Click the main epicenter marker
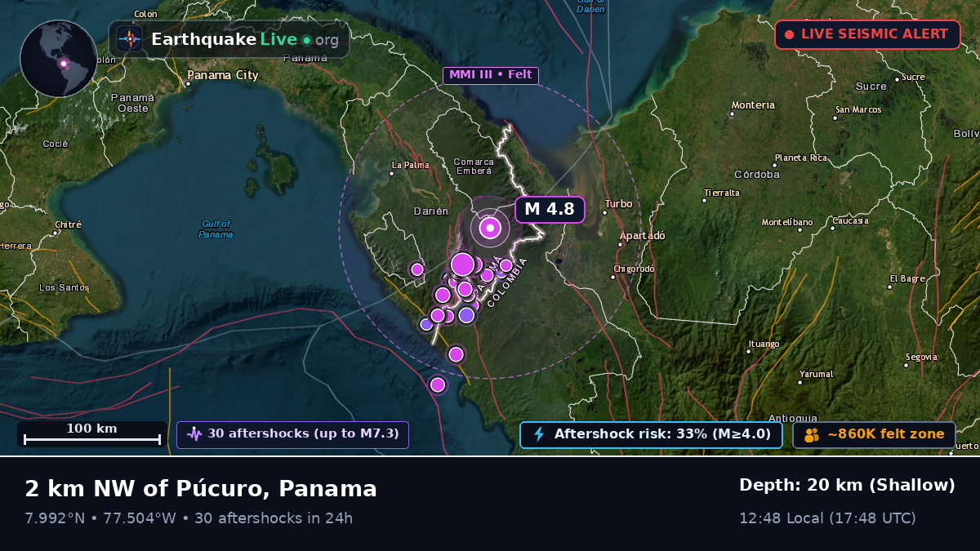The height and width of the screenshot is (551, 980). click(490, 229)
